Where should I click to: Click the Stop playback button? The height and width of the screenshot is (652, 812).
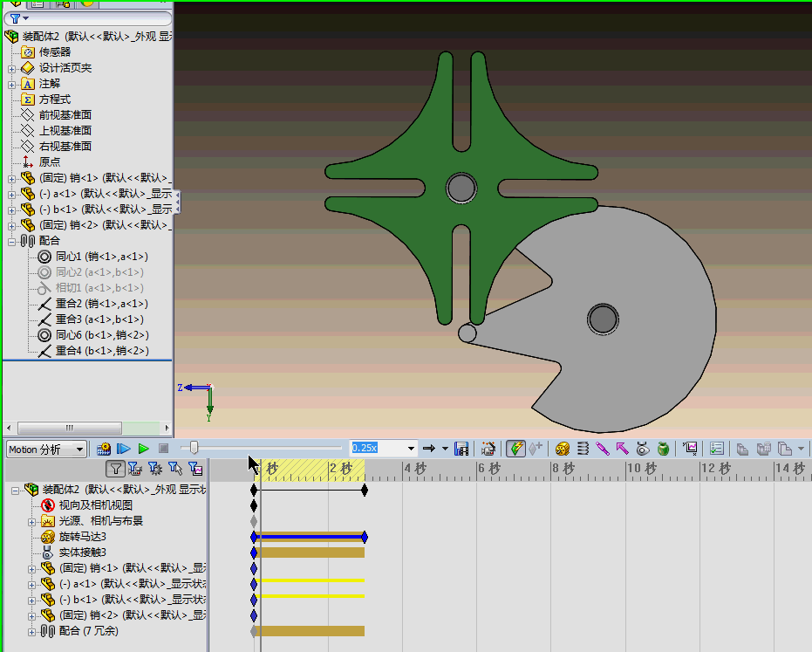tap(164, 449)
